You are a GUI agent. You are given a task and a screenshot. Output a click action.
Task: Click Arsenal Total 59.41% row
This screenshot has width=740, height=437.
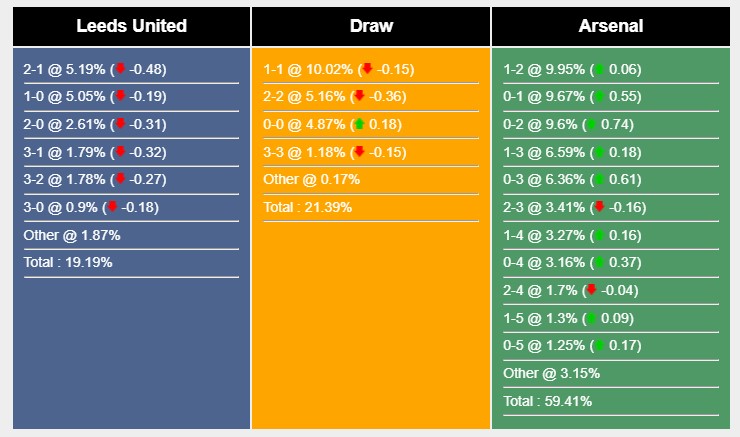click(548, 401)
